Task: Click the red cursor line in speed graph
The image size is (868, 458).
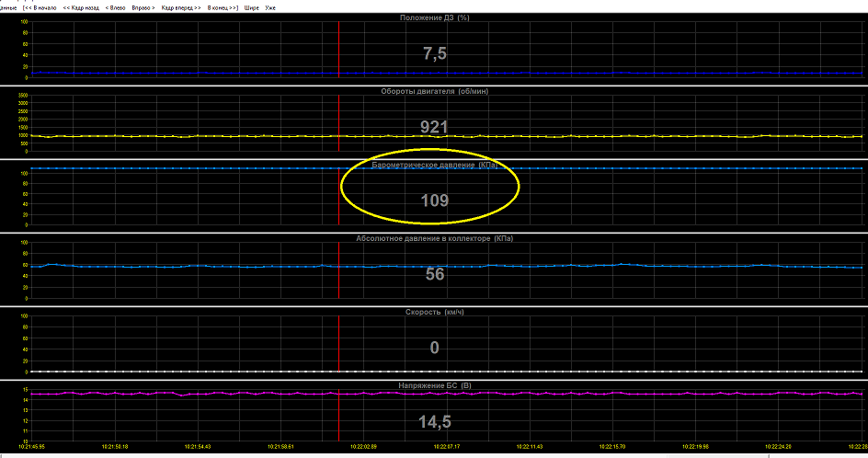Action: pos(338,344)
